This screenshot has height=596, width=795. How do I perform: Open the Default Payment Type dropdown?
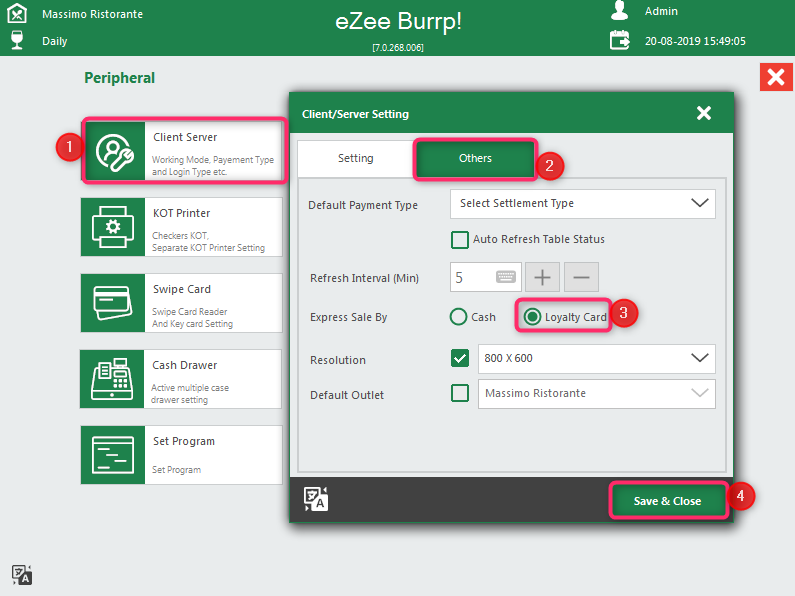pos(583,204)
